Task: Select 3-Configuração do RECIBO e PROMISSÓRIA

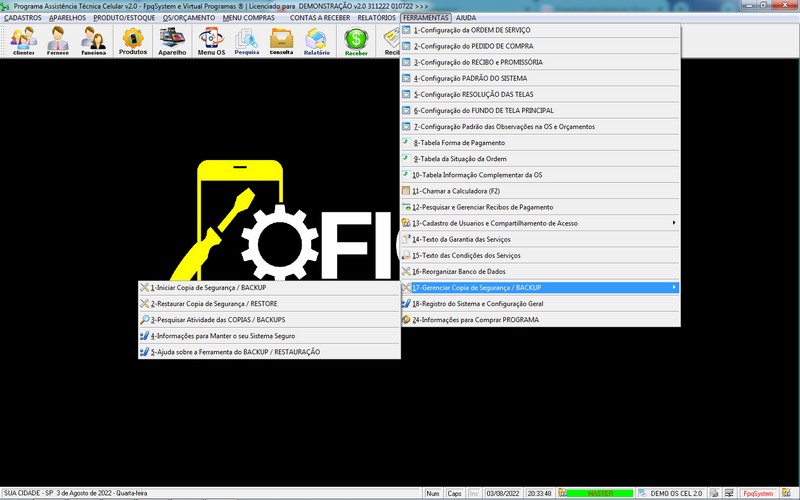Action: pos(540,62)
